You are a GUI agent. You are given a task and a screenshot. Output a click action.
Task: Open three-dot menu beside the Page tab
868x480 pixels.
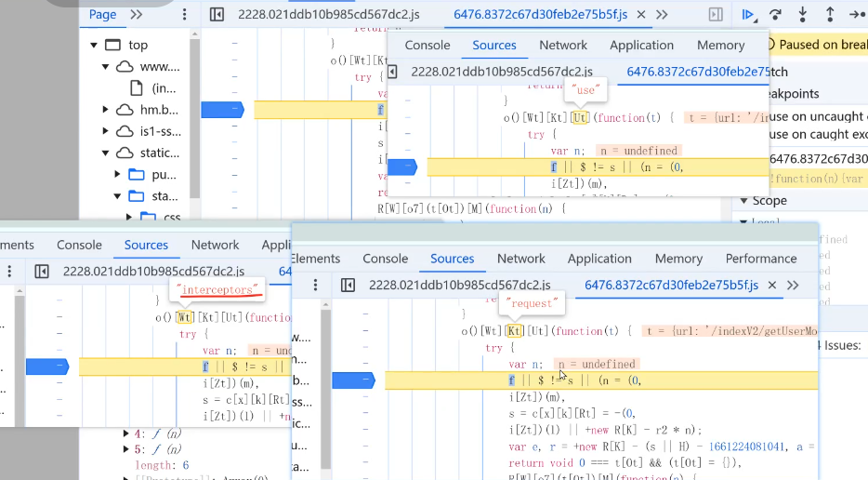tap(184, 14)
